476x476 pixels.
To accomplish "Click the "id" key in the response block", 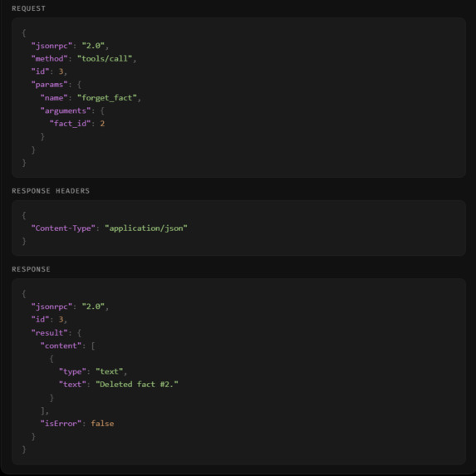I will [41, 319].
